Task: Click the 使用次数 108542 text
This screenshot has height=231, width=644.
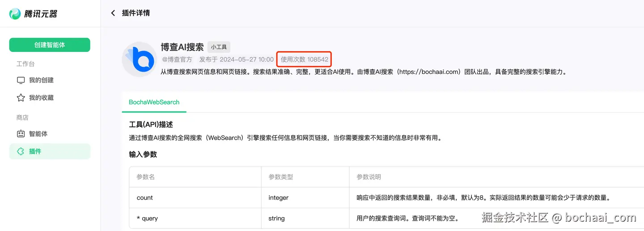Action: point(305,60)
